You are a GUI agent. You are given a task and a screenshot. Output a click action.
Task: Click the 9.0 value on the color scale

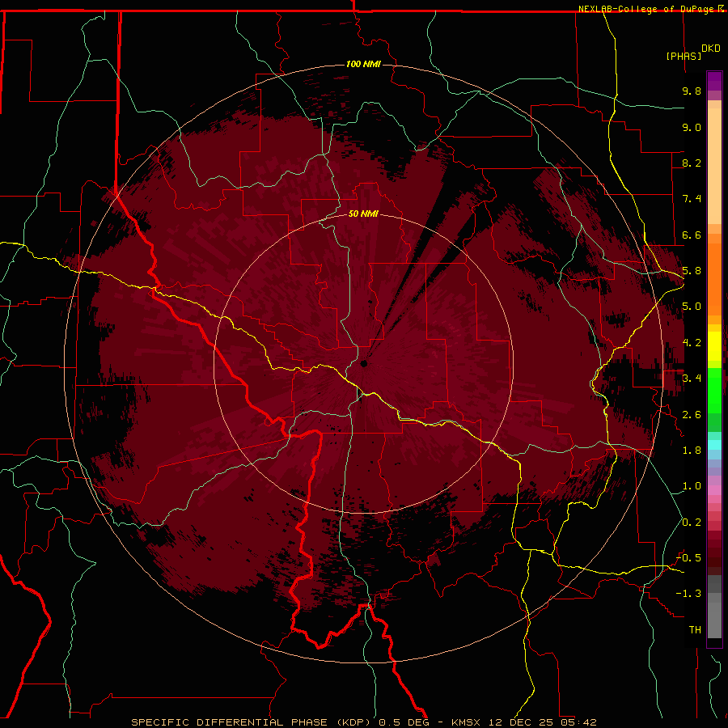tap(692, 127)
